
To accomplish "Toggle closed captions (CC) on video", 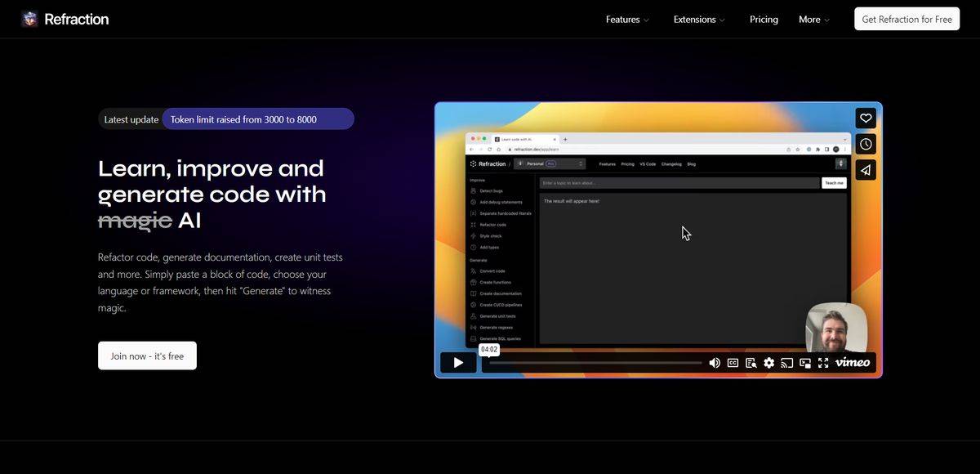I will (733, 363).
